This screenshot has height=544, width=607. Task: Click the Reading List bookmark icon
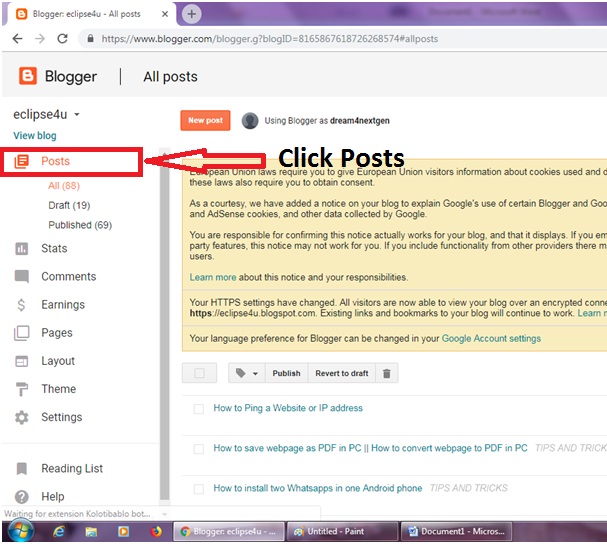coord(22,468)
